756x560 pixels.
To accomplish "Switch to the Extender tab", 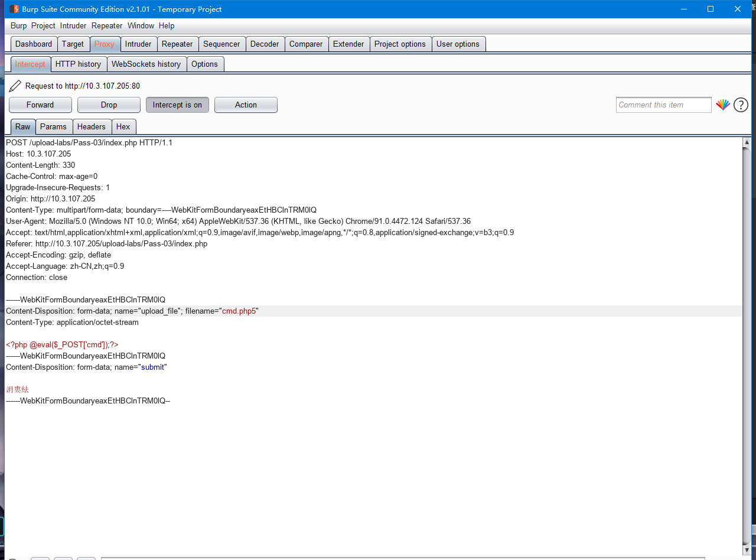I will pos(348,44).
